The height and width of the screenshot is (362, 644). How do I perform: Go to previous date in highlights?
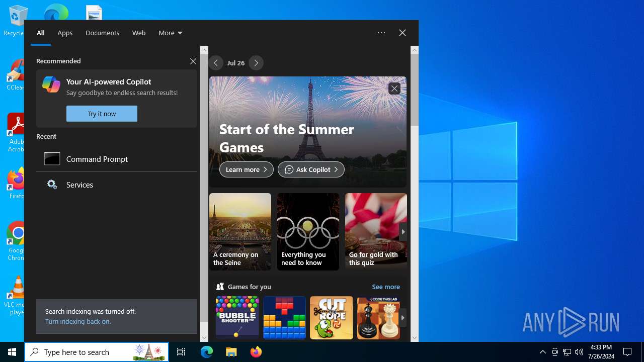(216, 63)
